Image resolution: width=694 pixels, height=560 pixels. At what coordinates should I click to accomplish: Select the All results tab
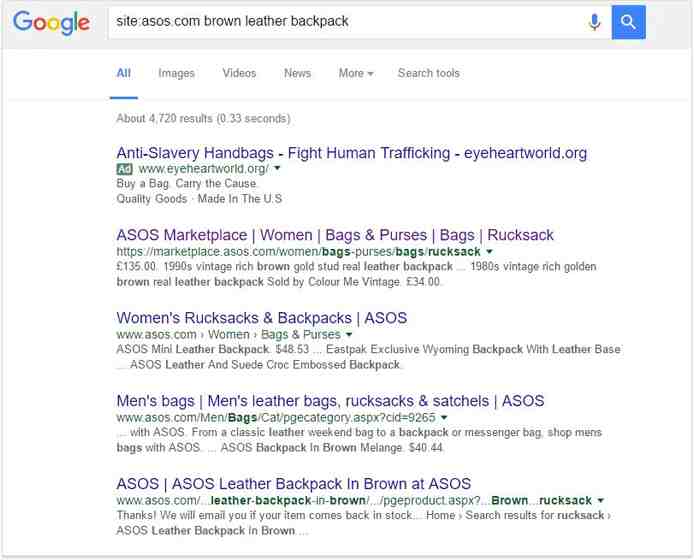[x=123, y=73]
